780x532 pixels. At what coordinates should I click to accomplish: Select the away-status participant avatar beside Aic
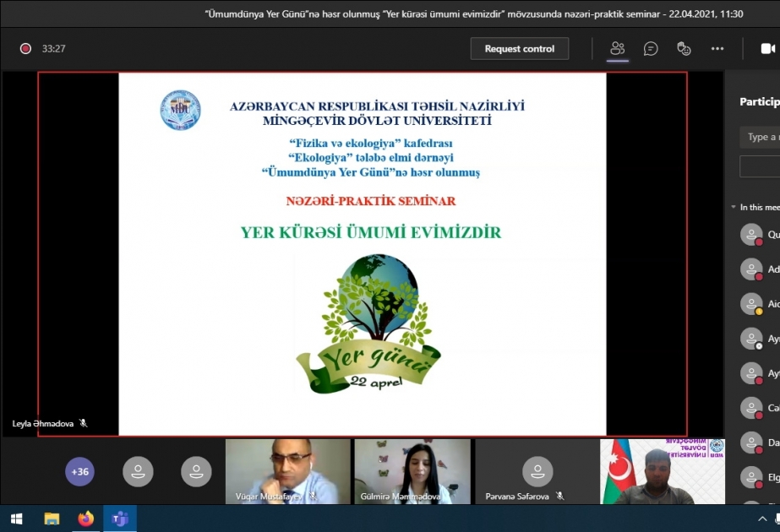coord(751,304)
